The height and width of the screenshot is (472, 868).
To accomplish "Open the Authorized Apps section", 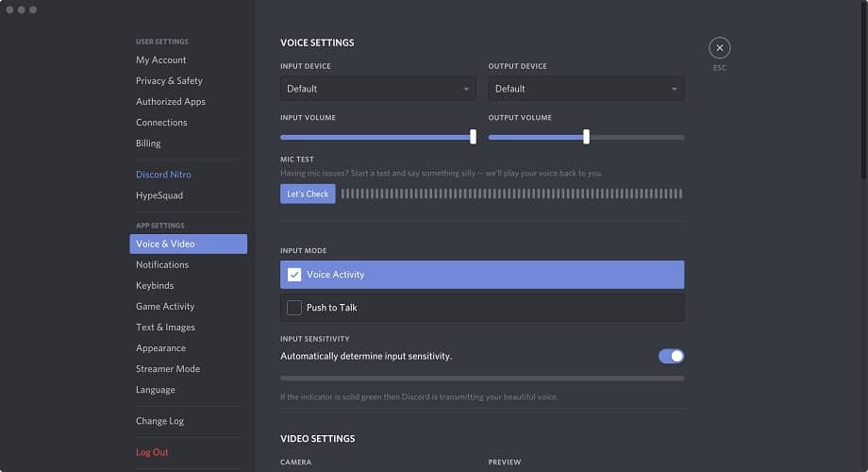I will [171, 102].
